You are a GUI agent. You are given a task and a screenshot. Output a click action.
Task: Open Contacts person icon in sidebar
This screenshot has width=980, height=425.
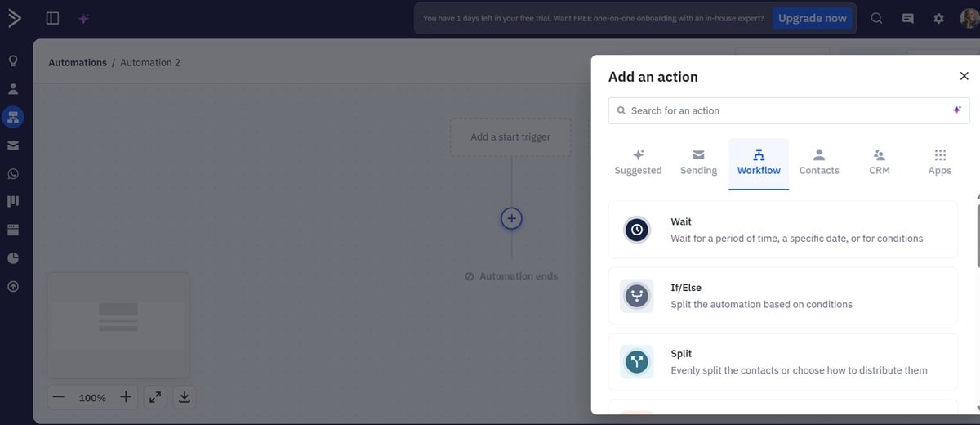coord(13,88)
